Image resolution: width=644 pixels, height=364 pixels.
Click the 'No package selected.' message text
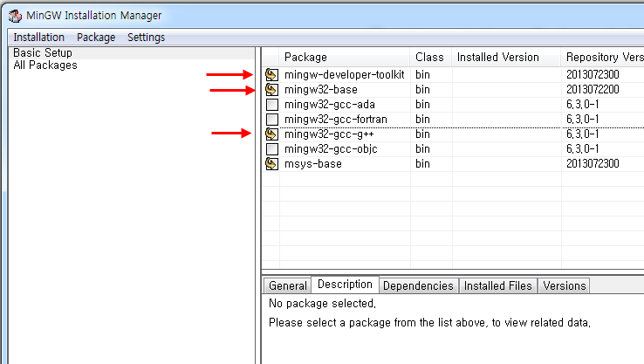322,304
